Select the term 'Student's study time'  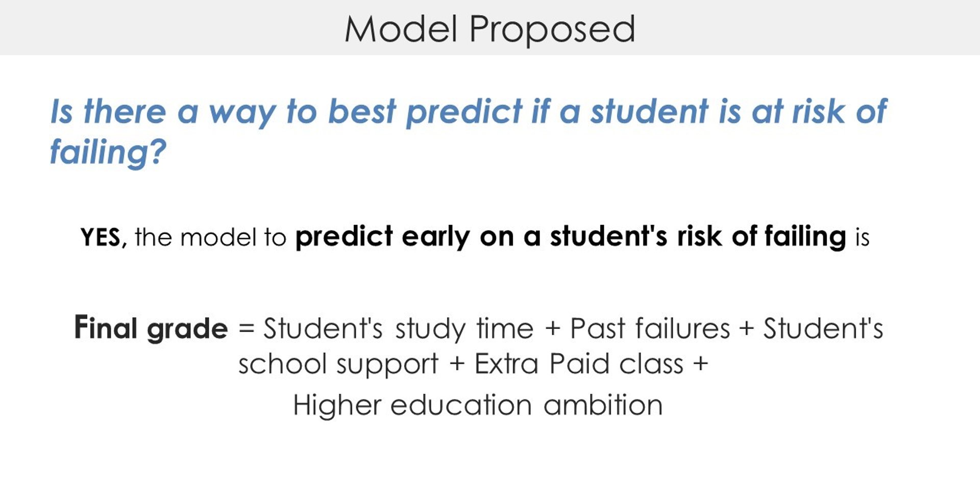click(399, 329)
